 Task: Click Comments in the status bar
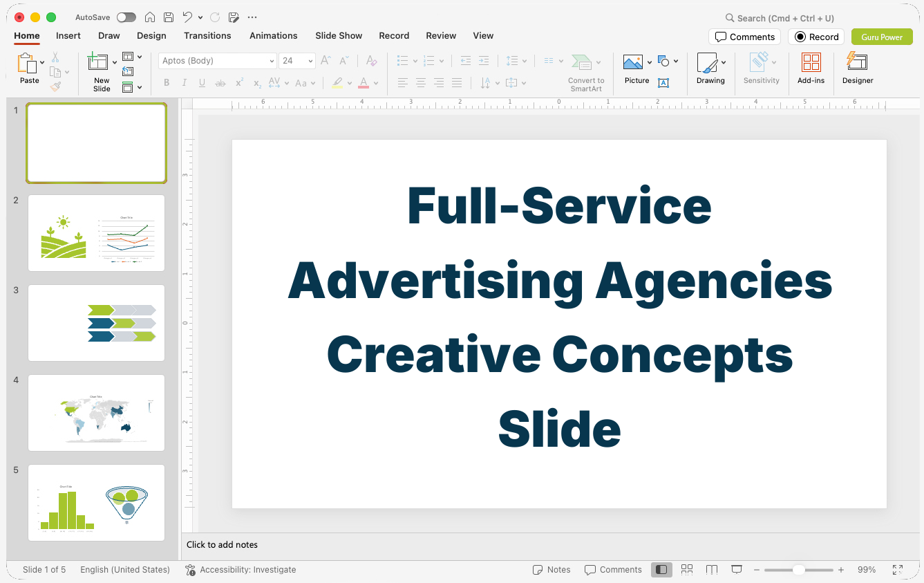(x=613, y=570)
